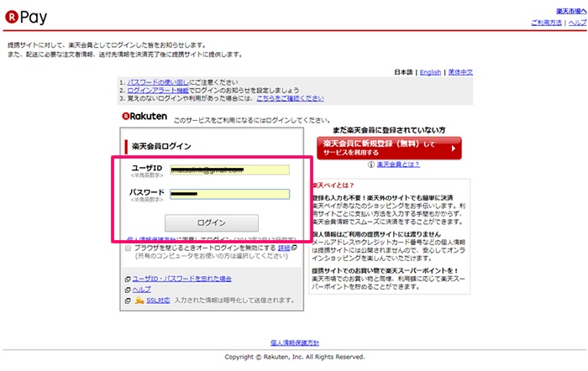Open the ログインアラート機能 link

click(x=158, y=91)
